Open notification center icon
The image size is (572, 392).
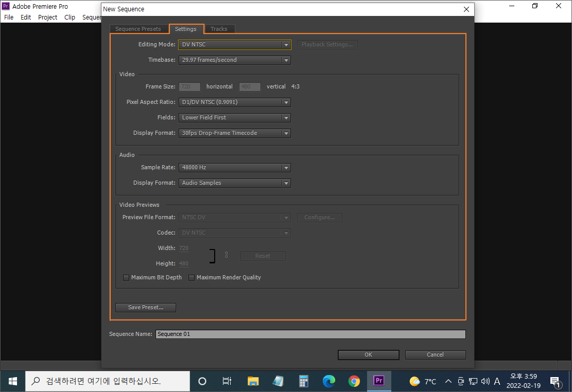click(x=556, y=382)
